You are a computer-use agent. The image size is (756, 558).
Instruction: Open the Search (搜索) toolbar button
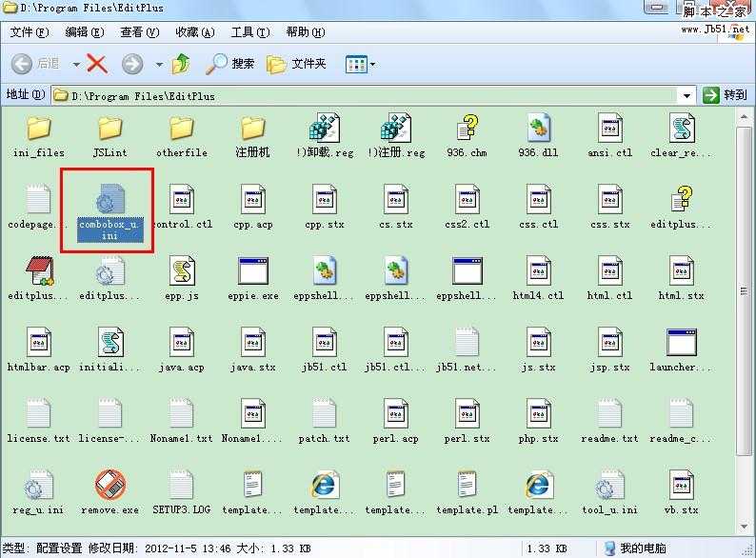[x=230, y=64]
